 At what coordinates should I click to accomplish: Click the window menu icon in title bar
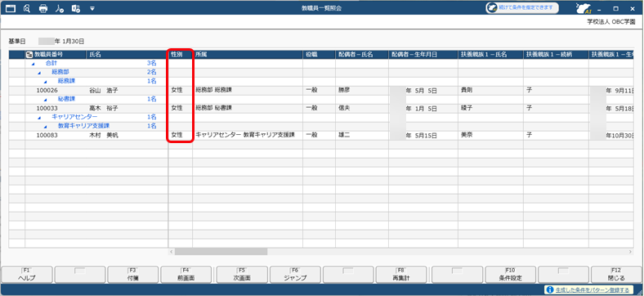coord(11,8)
